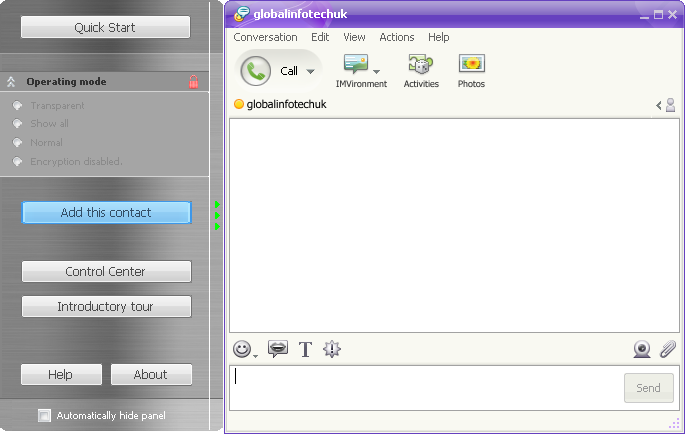Click the window resize grip corner

coord(674,424)
